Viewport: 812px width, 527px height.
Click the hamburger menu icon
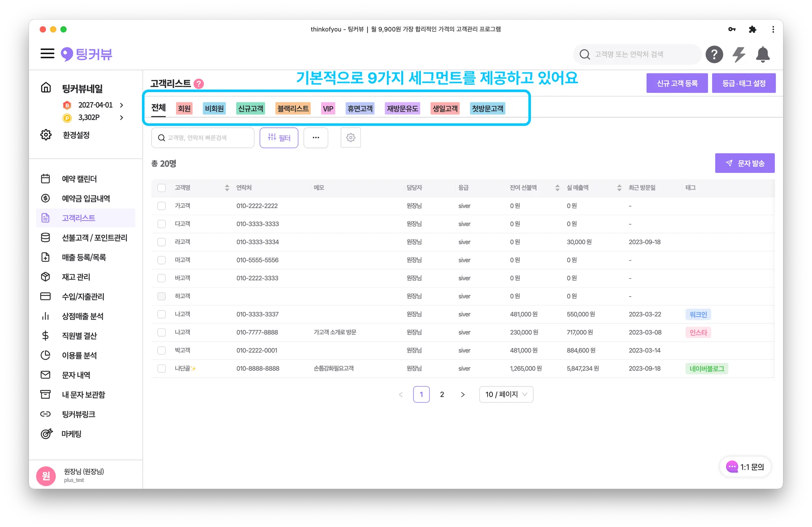(x=47, y=54)
